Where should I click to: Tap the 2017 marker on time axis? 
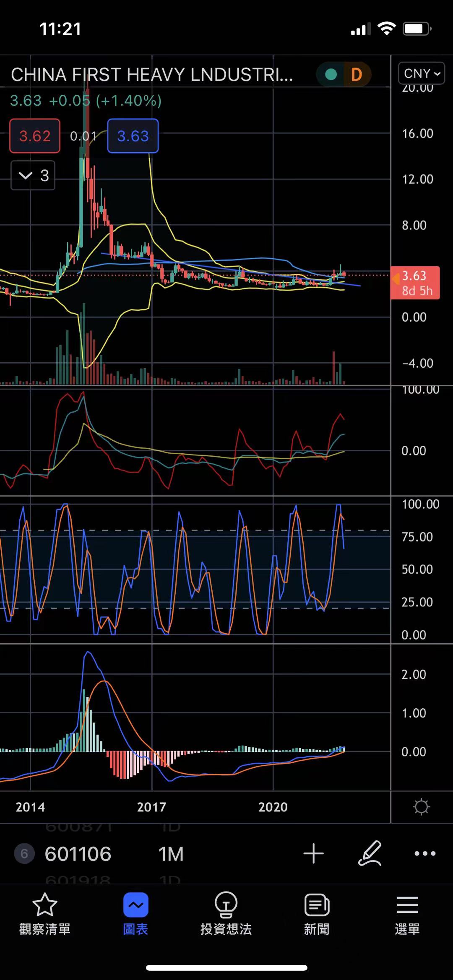click(x=152, y=807)
